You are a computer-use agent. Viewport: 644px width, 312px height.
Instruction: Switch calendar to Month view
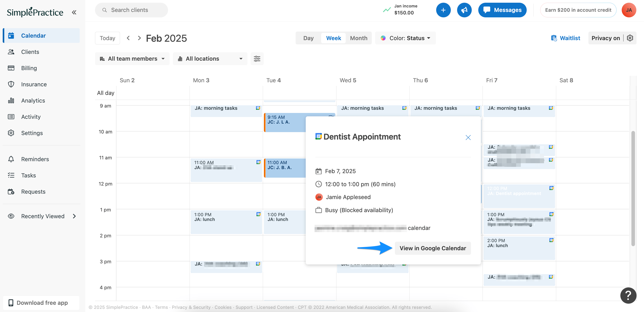(x=358, y=38)
